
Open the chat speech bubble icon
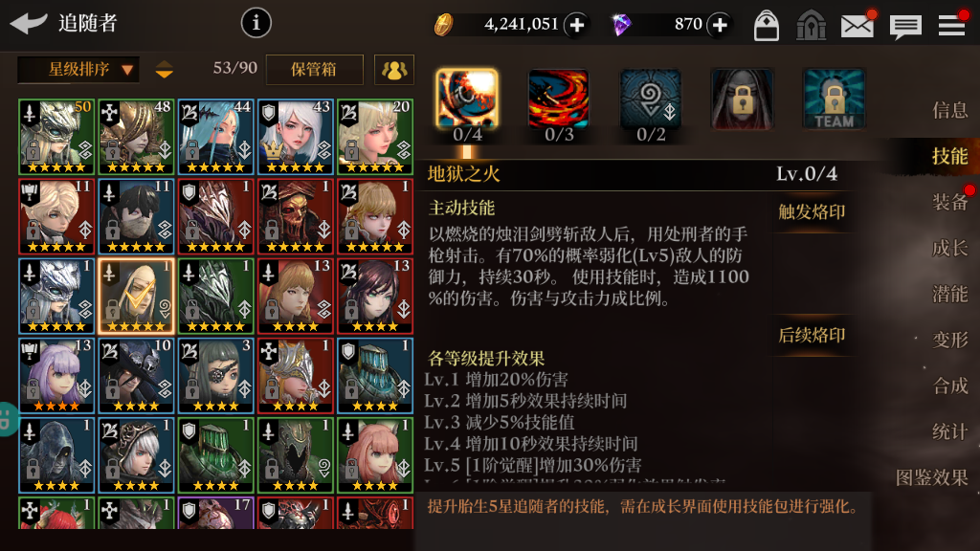905,27
